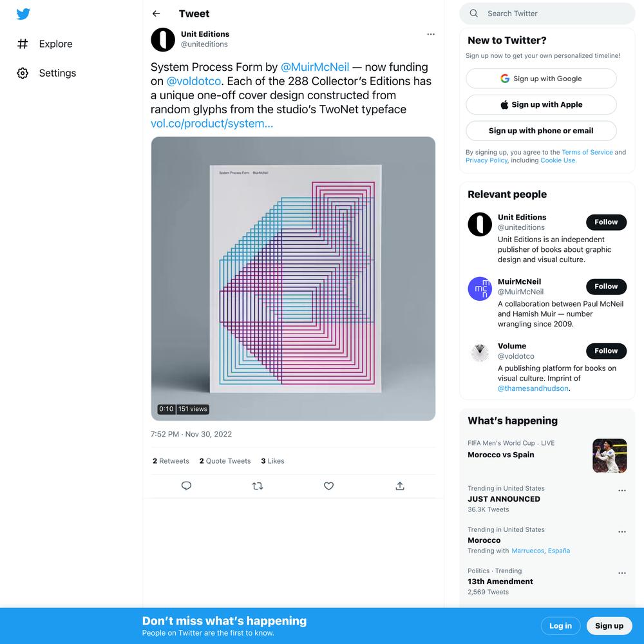The height and width of the screenshot is (644, 644).
Task: Open MuirMcNeil profile avatar in Relevant people
Action: click(x=480, y=289)
